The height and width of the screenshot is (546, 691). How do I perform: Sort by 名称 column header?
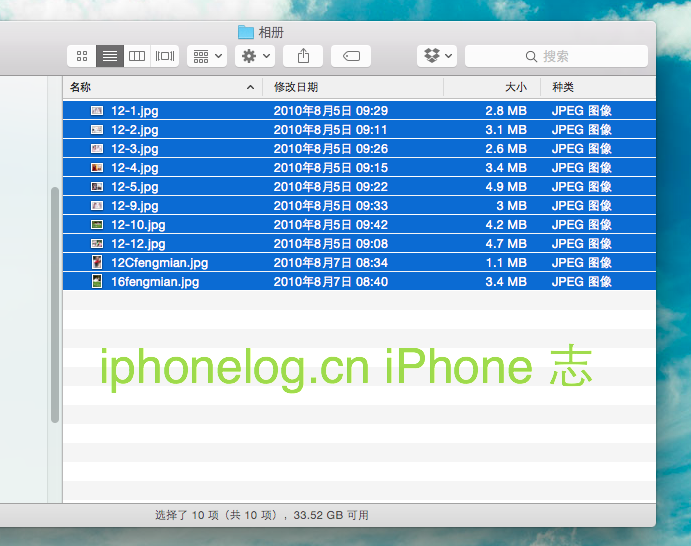tap(163, 87)
